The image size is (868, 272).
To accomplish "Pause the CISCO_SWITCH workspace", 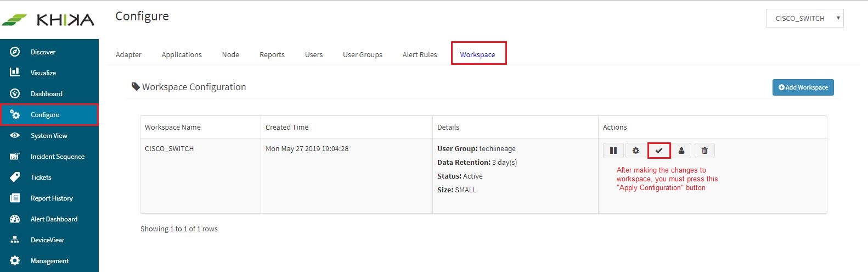I will [x=613, y=151].
